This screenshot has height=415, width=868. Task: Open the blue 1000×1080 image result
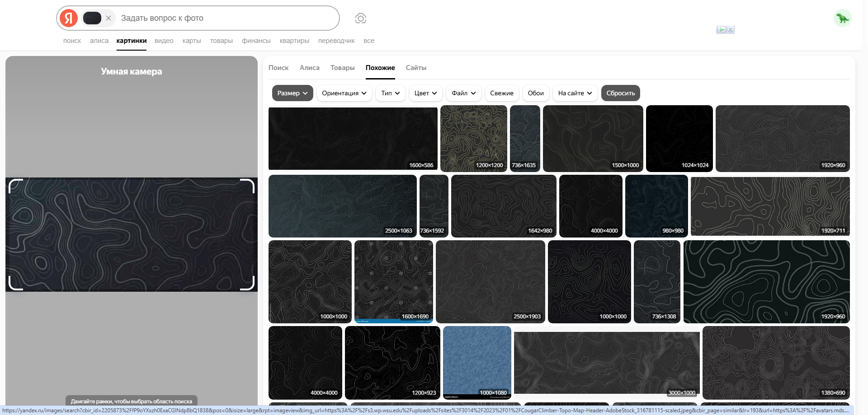coord(477,363)
